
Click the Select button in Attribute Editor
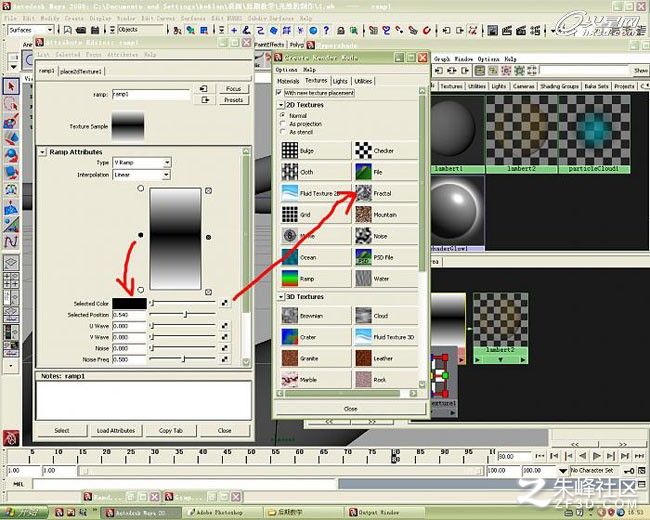point(62,430)
